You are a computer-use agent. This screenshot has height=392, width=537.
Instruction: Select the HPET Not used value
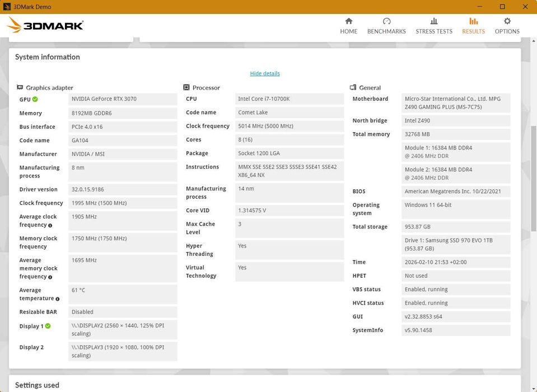coord(456,276)
